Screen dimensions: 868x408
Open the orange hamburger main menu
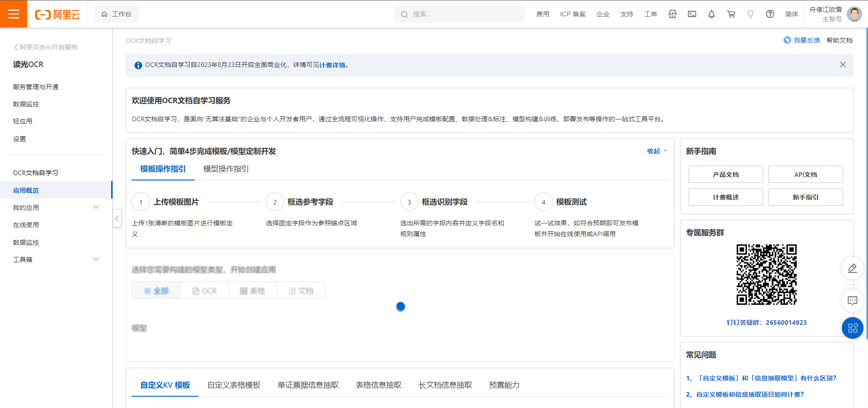(x=14, y=14)
